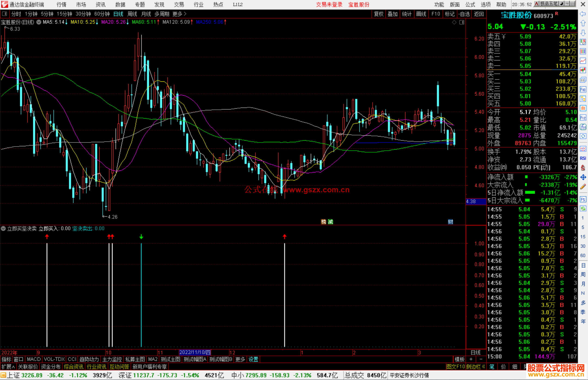This screenshot has height=380, width=588.
Task: Click the line chart icon in sidebar
Action: 583,61
